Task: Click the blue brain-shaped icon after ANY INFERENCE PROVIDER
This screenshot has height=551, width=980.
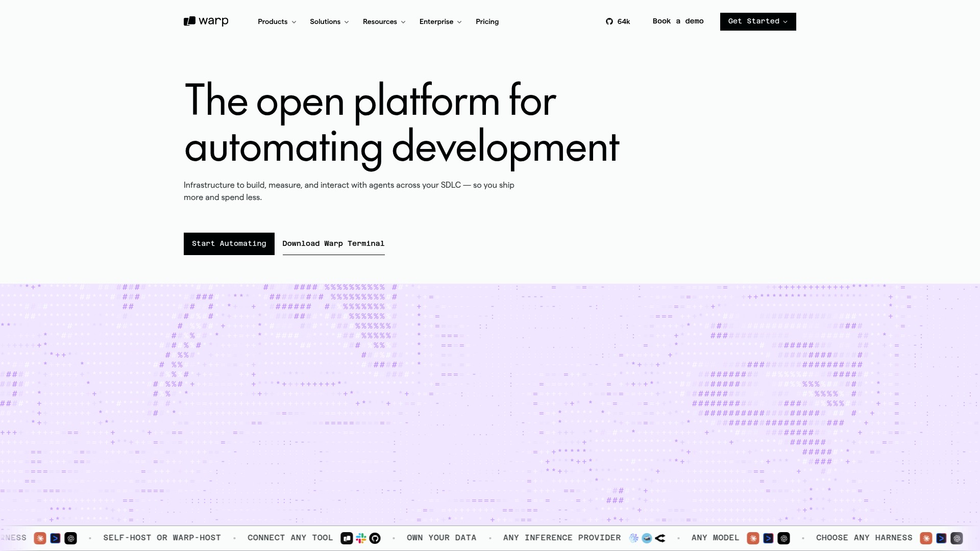Action: pos(634,538)
